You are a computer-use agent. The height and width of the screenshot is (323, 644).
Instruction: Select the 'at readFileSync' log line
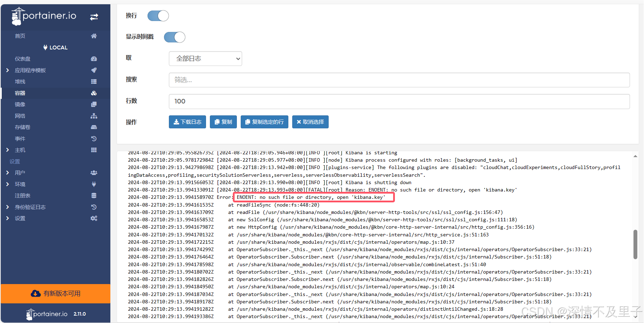coord(224,205)
